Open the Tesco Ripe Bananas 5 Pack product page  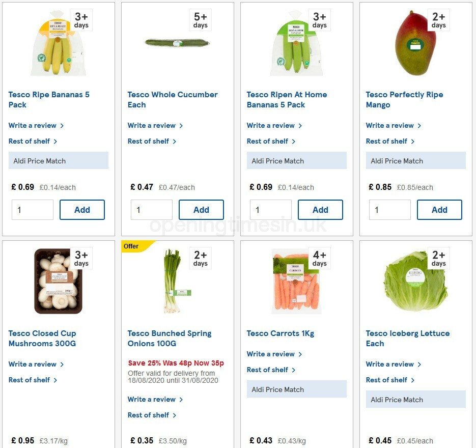(49, 100)
